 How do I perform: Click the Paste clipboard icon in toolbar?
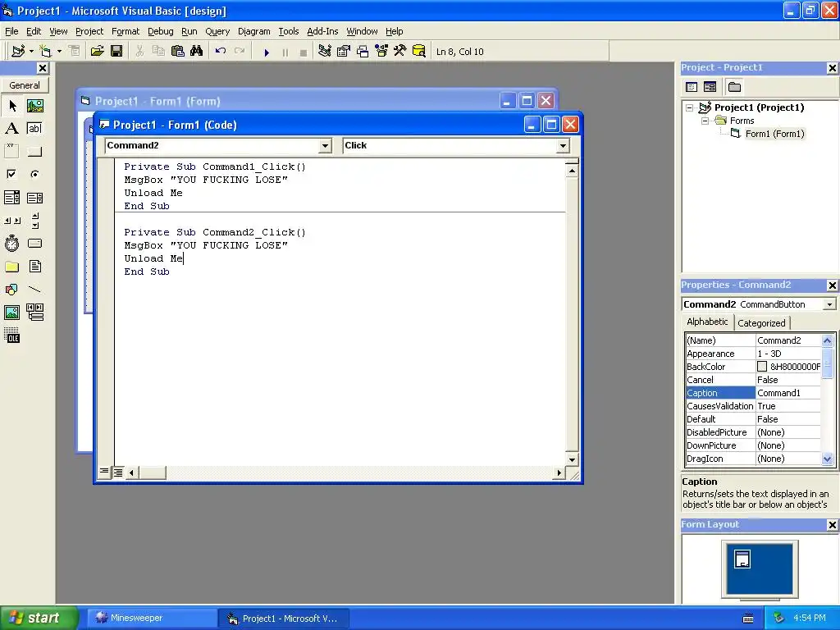point(177,52)
